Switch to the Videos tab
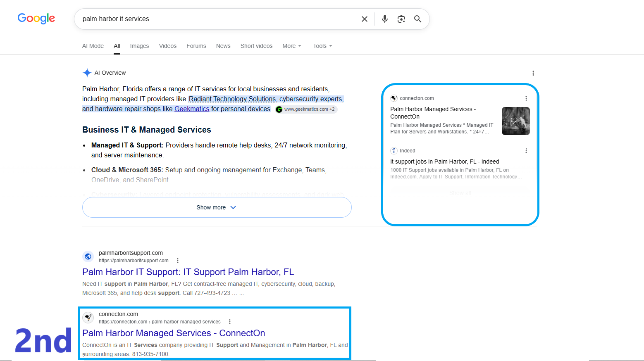The image size is (644, 361). (168, 46)
